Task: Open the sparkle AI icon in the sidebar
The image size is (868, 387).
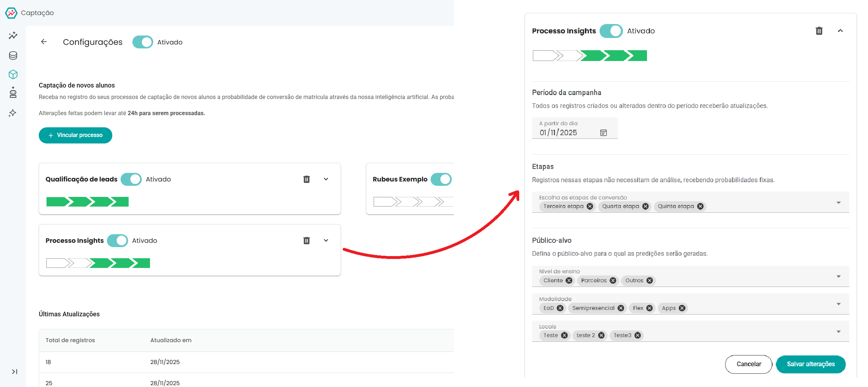Action: pos(13,113)
